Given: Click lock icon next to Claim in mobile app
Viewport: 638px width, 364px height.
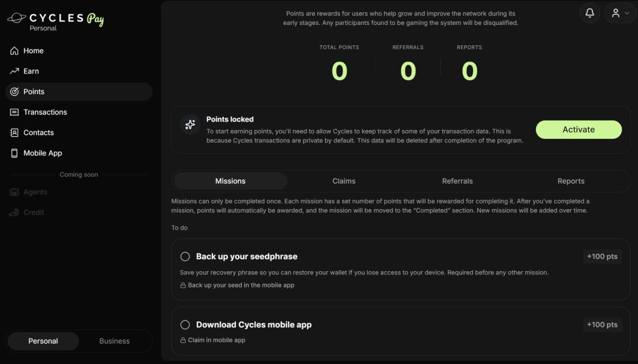Looking at the screenshot, I should pyautogui.click(x=183, y=340).
